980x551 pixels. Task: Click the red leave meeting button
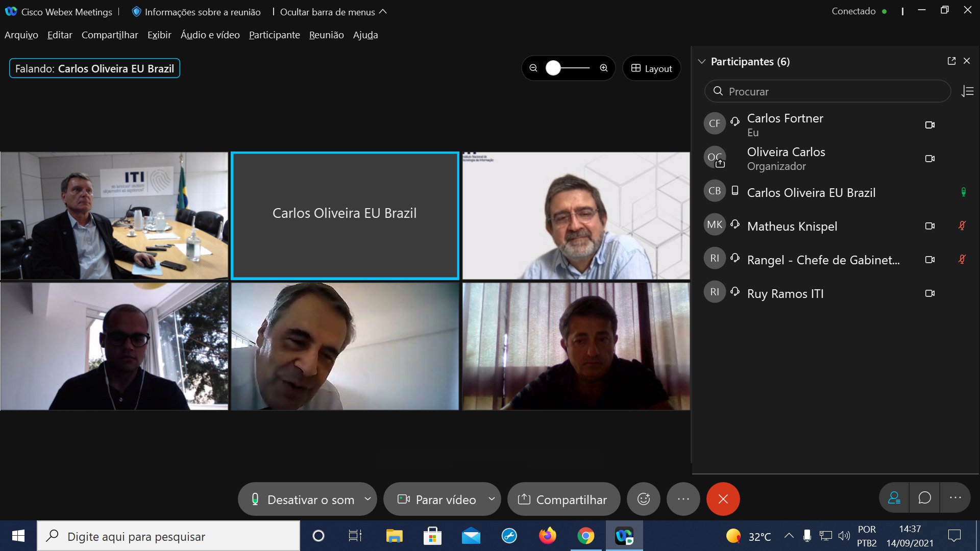click(723, 499)
